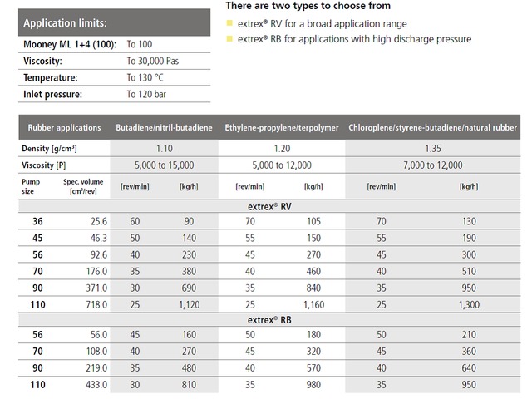Click the 718.0 spec. volume cell
532x399 pixels.
coord(94,304)
